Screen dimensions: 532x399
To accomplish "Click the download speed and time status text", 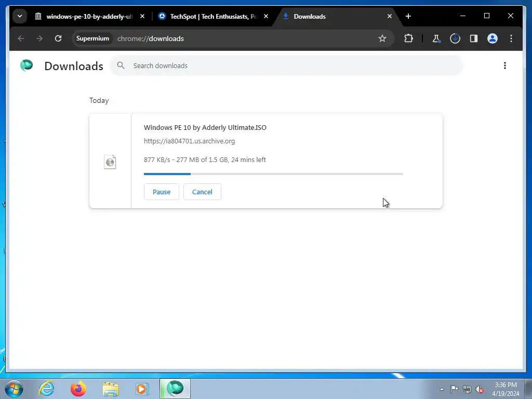I will coord(205,160).
